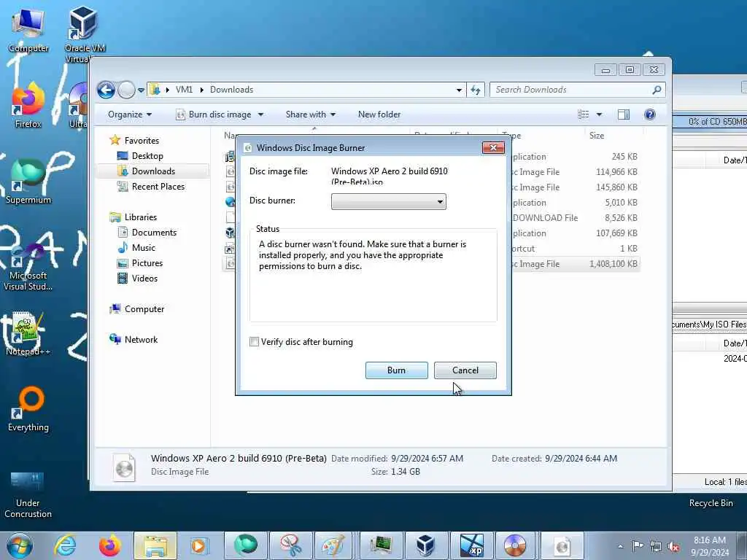This screenshot has width=747, height=560.
Task: Expand the Organize menu dropdown
Action: [x=130, y=114]
